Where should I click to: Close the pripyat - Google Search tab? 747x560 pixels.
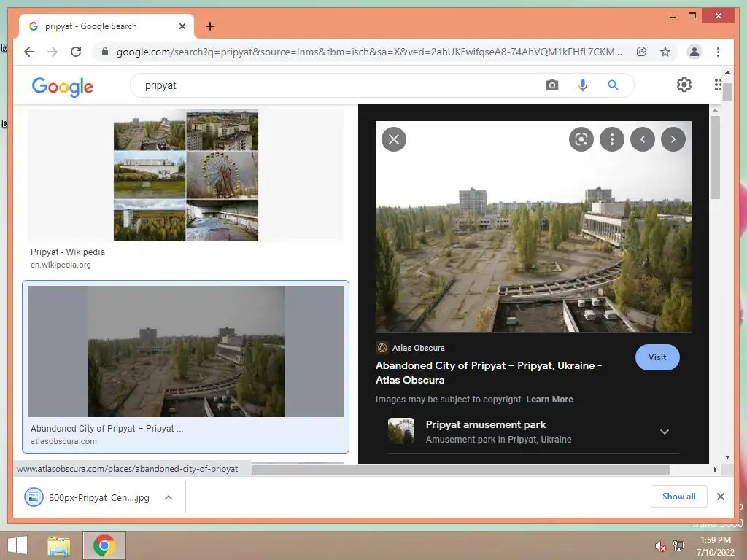(x=182, y=26)
